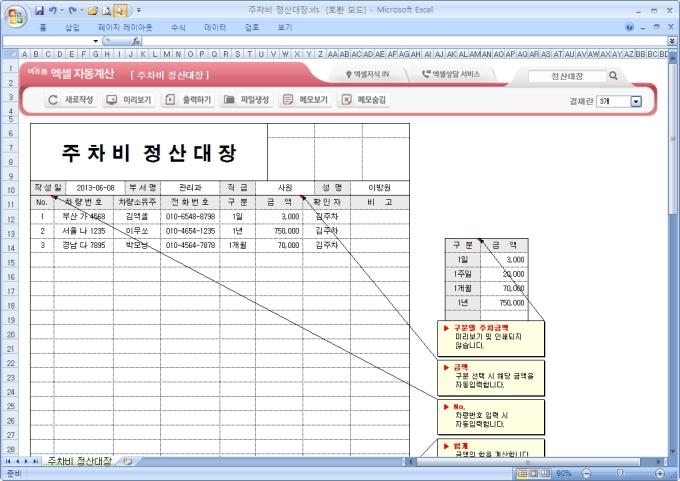Click the vertical scrollbar thumb
Screen dimensions: 680x481
(x=673, y=139)
